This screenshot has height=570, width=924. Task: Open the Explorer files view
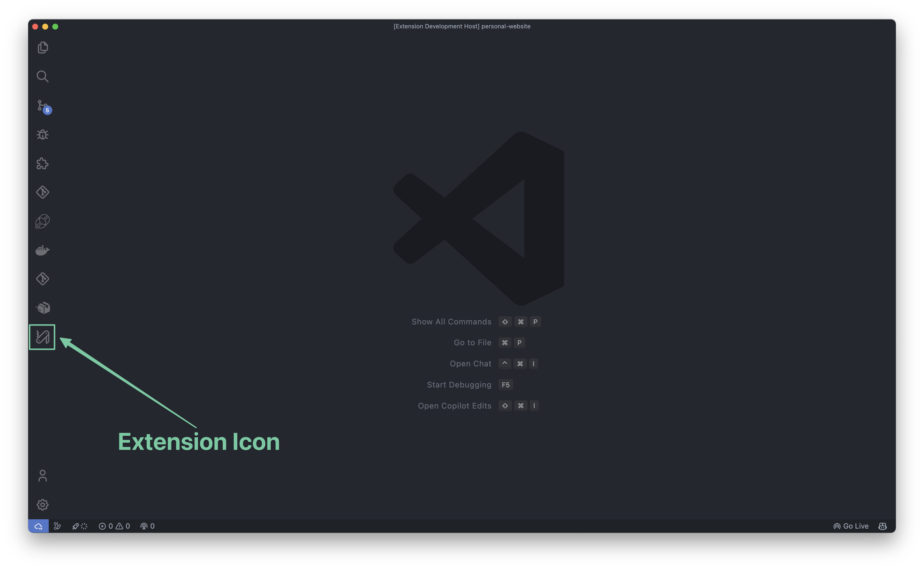[43, 47]
